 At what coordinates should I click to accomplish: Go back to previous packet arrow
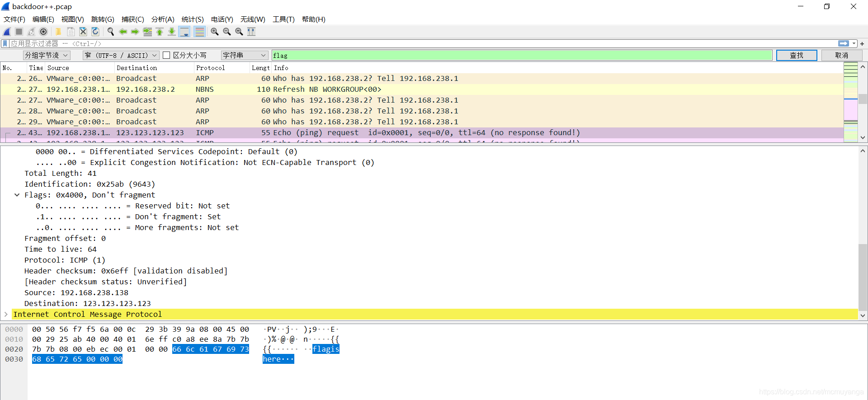[123, 32]
